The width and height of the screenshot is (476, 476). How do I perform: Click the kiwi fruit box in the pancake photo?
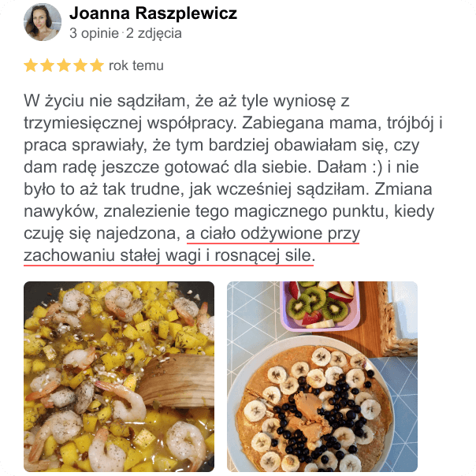pos(320,306)
